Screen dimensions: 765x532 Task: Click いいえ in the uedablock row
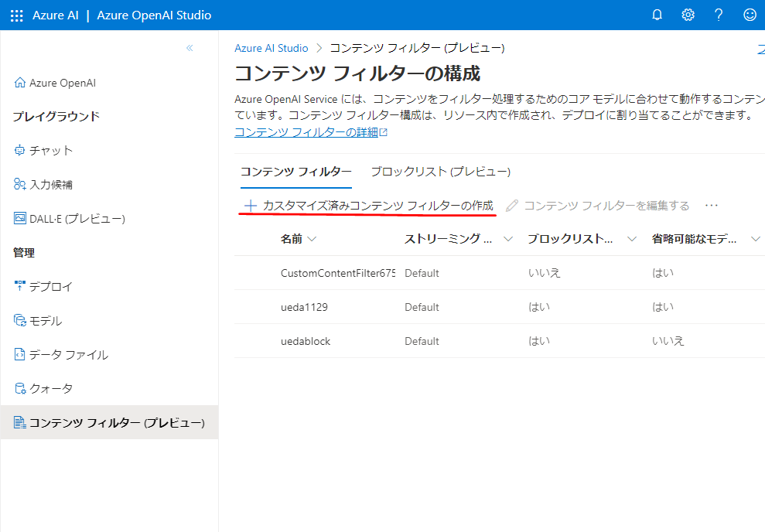pyautogui.click(x=668, y=341)
